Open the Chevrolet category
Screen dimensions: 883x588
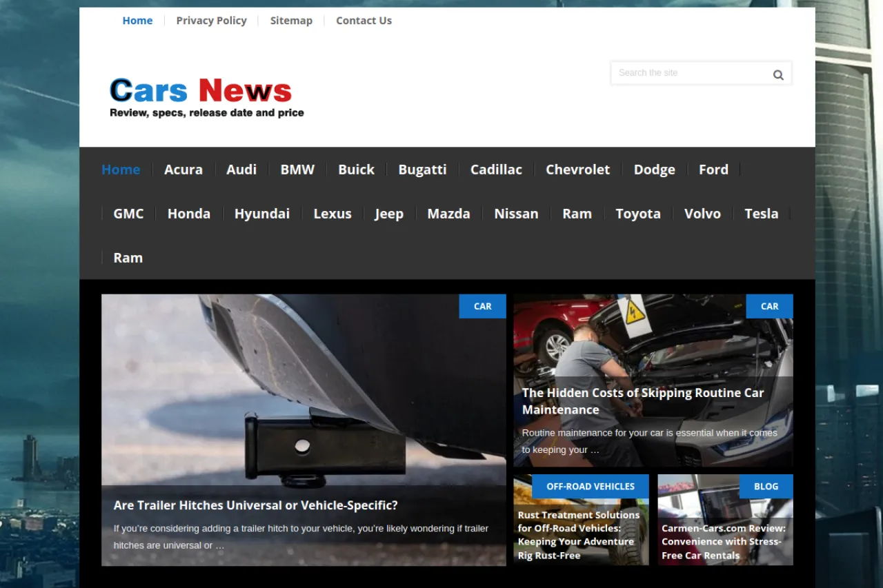tap(577, 170)
